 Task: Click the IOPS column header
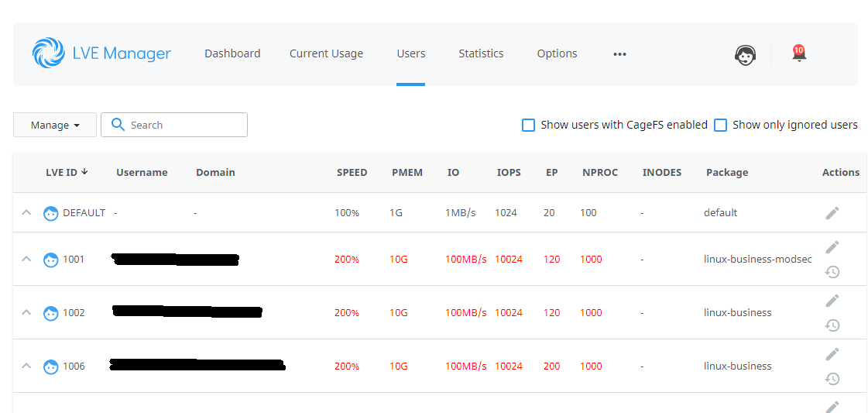coord(509,172)
